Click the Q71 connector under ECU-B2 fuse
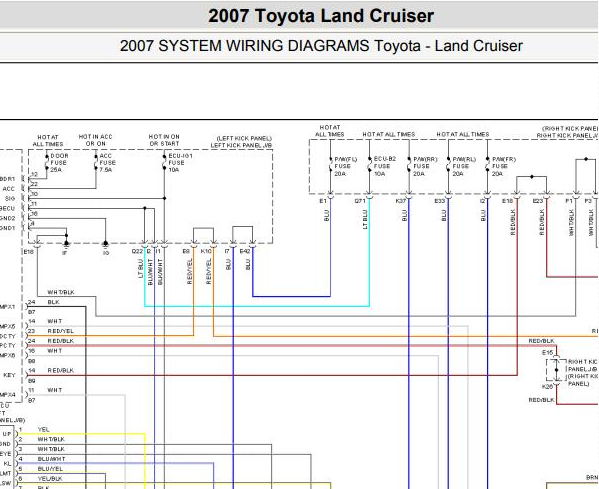 (x=360, y=201)
